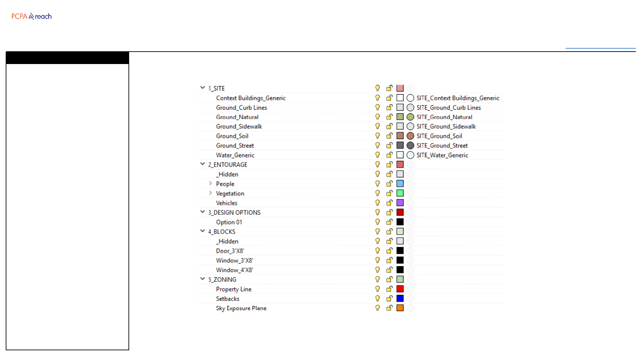644x362 pixels.
Task: Click the lock icon for Vehicles layer
Action: [389, 203]
